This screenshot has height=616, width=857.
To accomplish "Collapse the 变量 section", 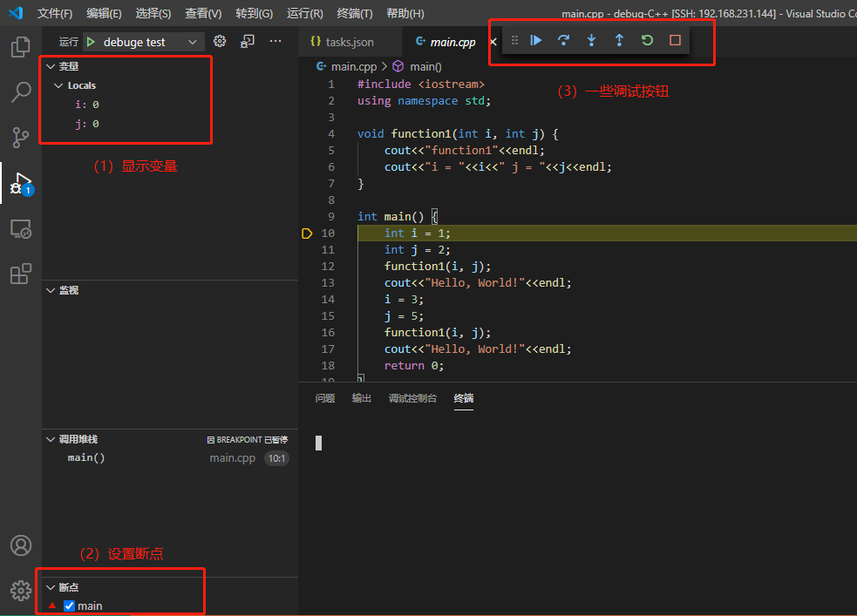I will (51, 66).
